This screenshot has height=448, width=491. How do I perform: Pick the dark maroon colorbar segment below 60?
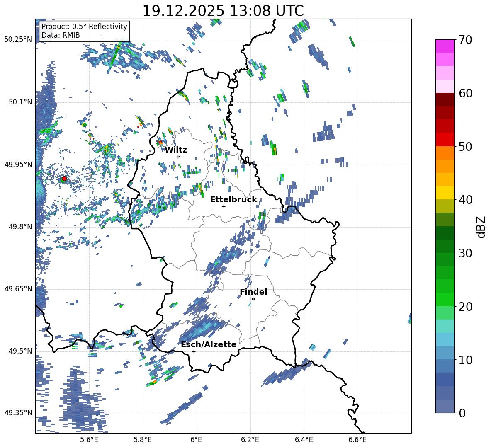coord(445,99)
